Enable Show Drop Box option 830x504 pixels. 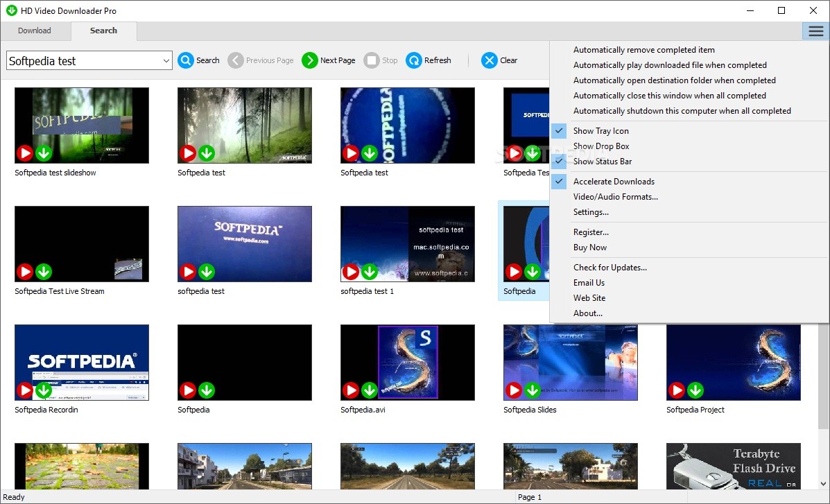coord(688,146)
